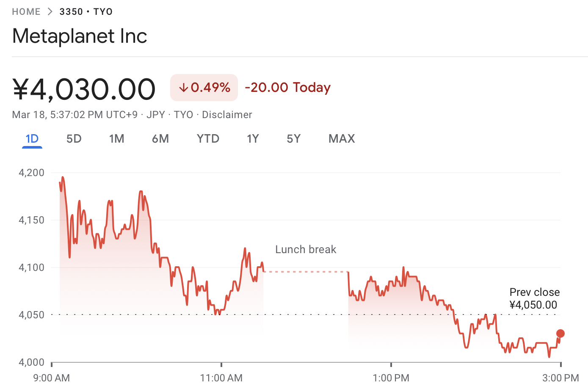Open the 5Y chart range
588x389 pixels.
pos(293,139)
